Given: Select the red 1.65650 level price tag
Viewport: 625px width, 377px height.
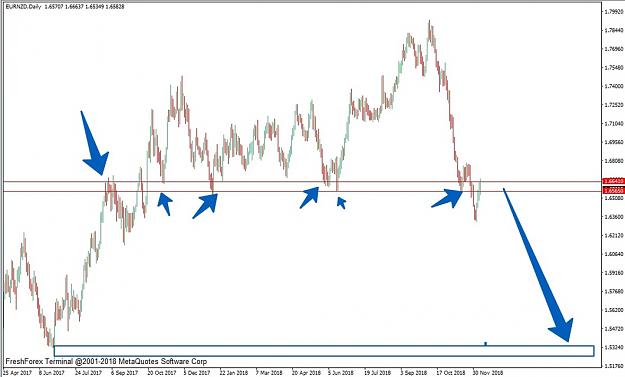Looking at the screenshot, I should (x=614, y=191).
